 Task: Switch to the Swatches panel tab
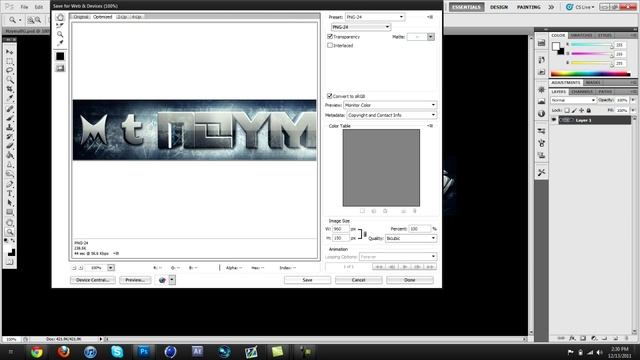pyautogui.click(x=581, y=36)
